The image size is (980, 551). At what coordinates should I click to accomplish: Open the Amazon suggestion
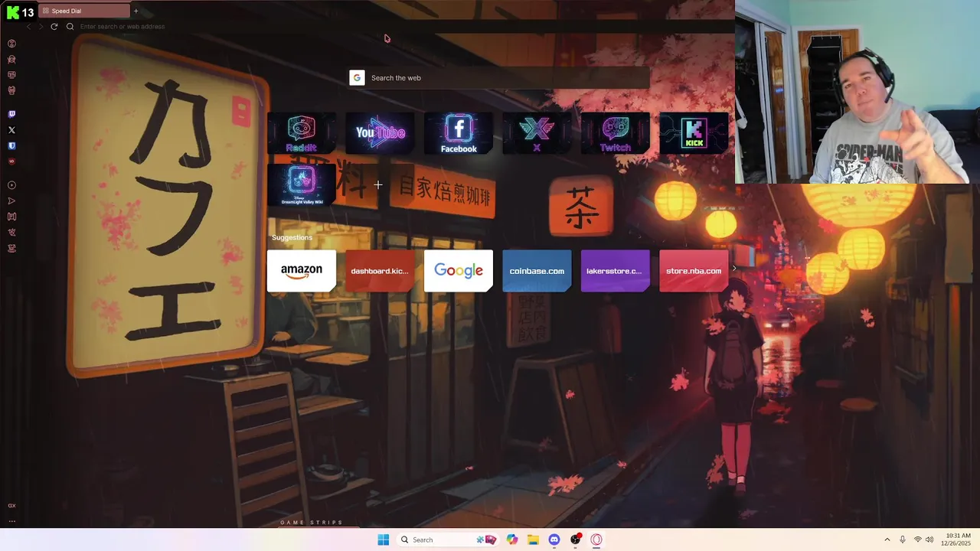(x=301, y=271)
